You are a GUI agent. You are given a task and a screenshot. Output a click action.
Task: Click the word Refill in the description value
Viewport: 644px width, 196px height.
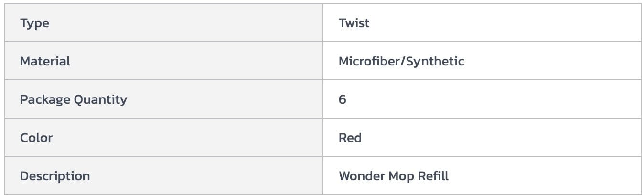pyautogui.click(x=433, y=176)
